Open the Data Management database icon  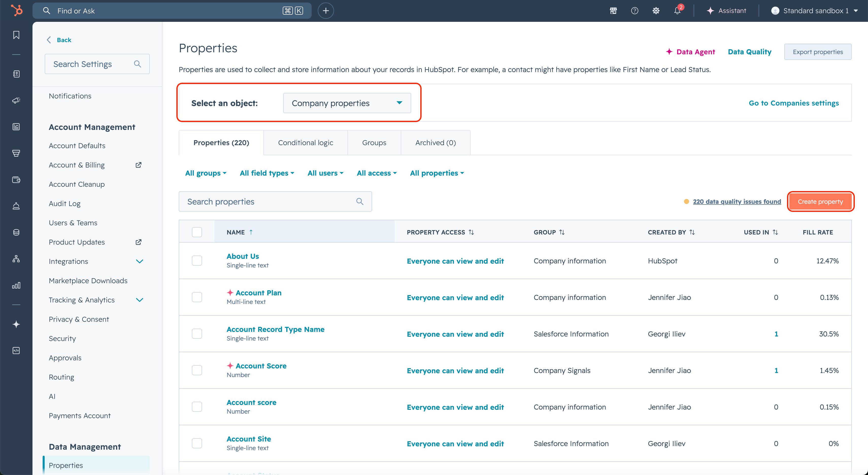(16, 232)
